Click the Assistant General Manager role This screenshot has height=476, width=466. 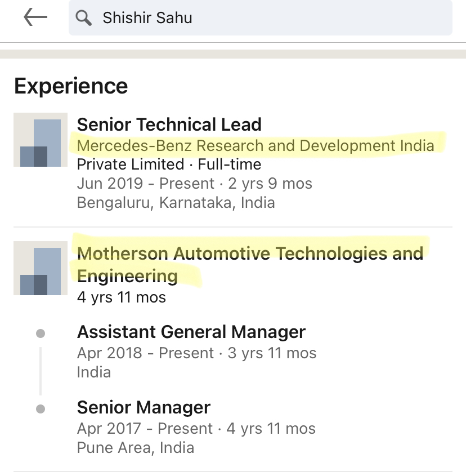click(191, 332)
